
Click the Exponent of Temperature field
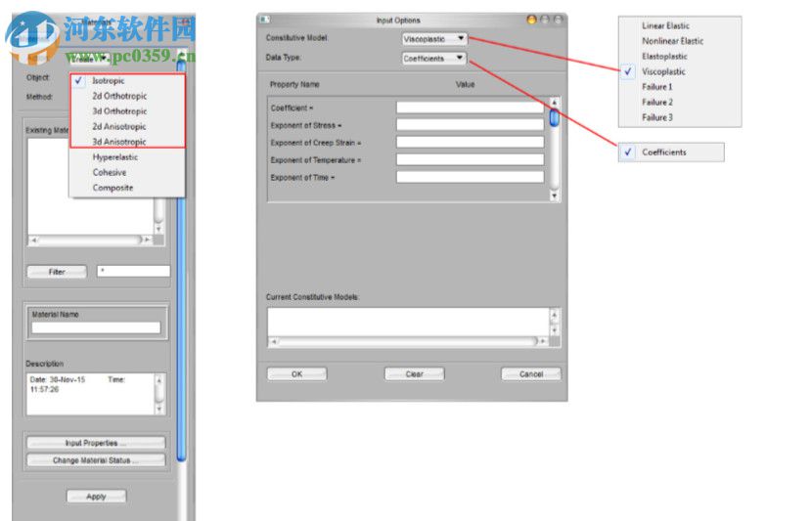pos(471,160)
